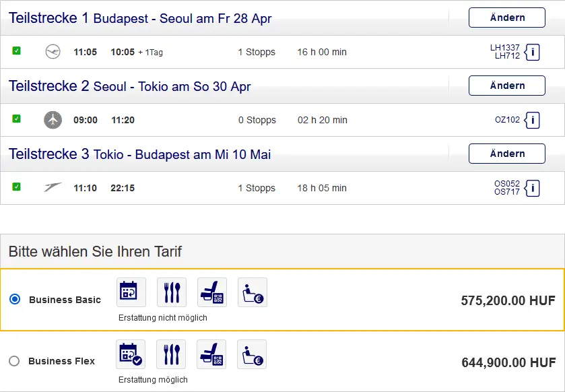Toggle the Tokio - Budapest flight checkbox
Screen dimensions: 565x392
[17, 187]
